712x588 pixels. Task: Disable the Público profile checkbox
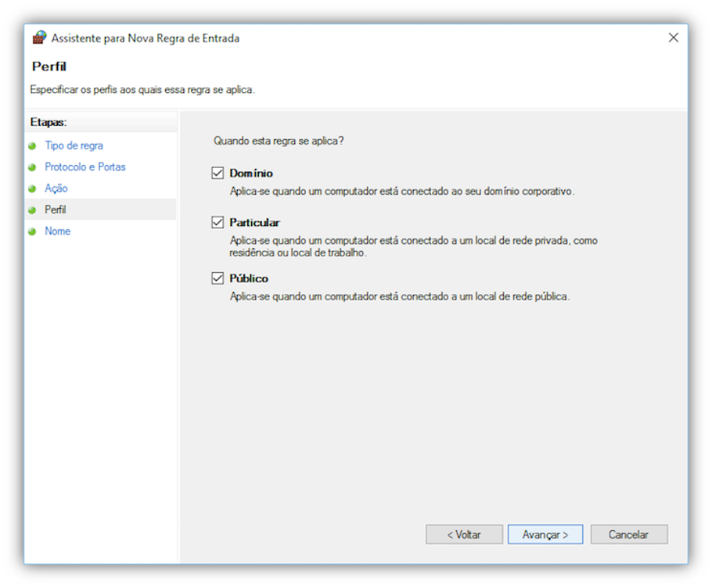218,278
